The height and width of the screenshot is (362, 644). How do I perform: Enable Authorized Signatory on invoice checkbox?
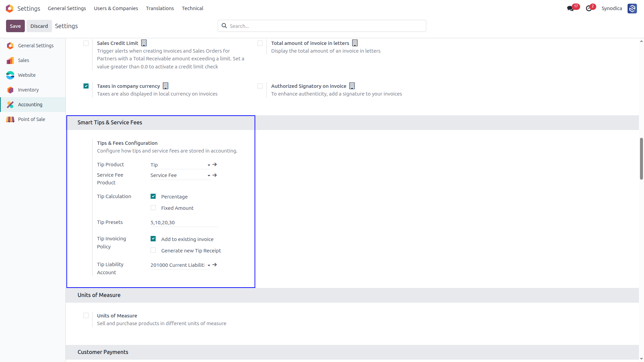click(x=260, y=86)
